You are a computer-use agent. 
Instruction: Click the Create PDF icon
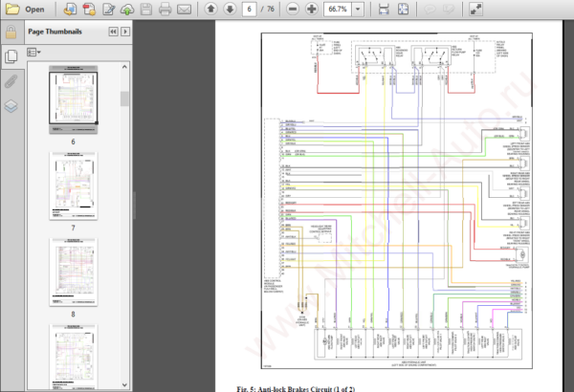(x=70, y=9)
